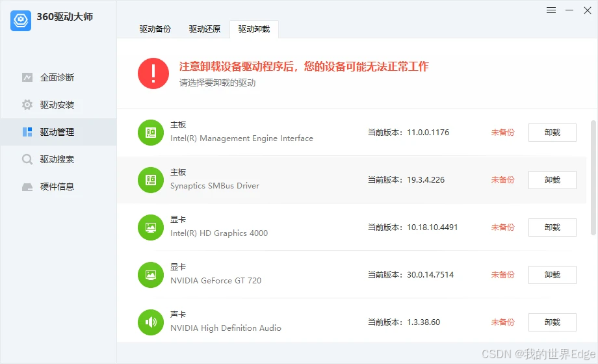
Task: Click display icon for Intel HD Graphics 4000
Action: pyautogui.click(x=151, y=227)
